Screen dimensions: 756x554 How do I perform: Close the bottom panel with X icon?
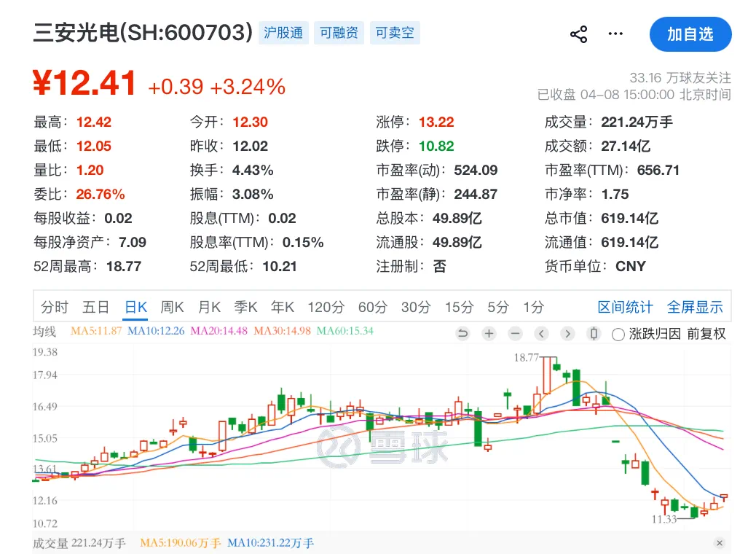coord(719,543)
